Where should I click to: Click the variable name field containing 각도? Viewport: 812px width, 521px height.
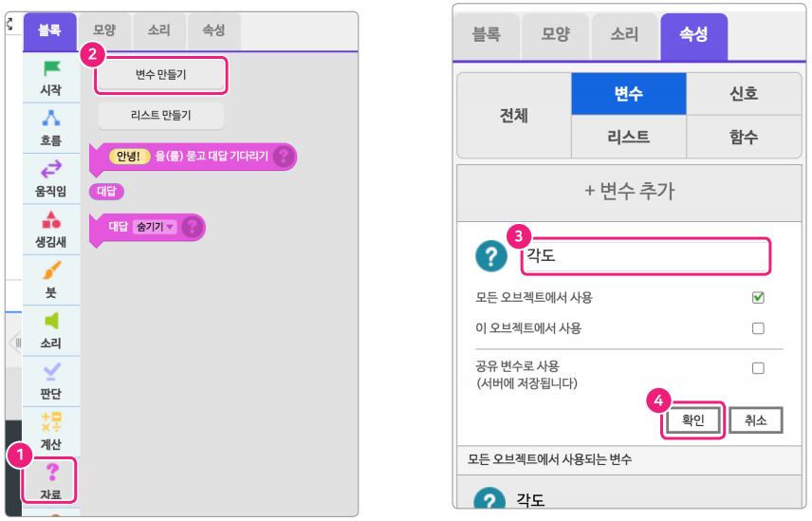(x=645, y=255)
